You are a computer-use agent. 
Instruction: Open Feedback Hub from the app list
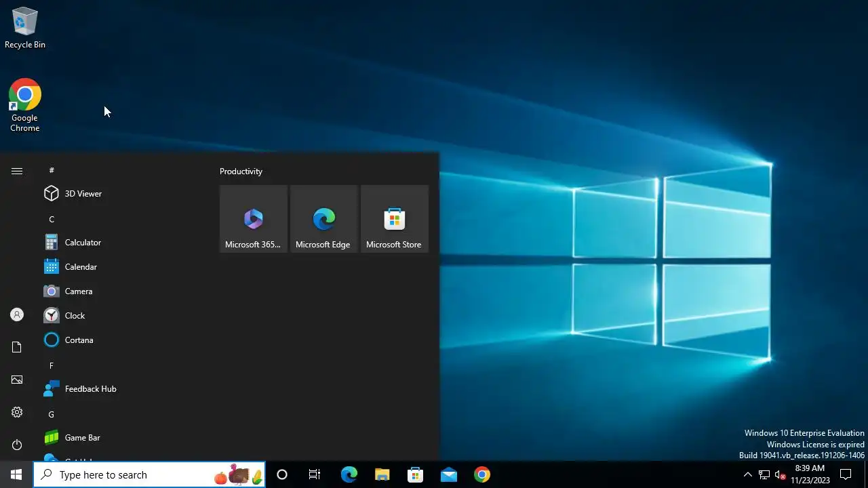[122, 389]
